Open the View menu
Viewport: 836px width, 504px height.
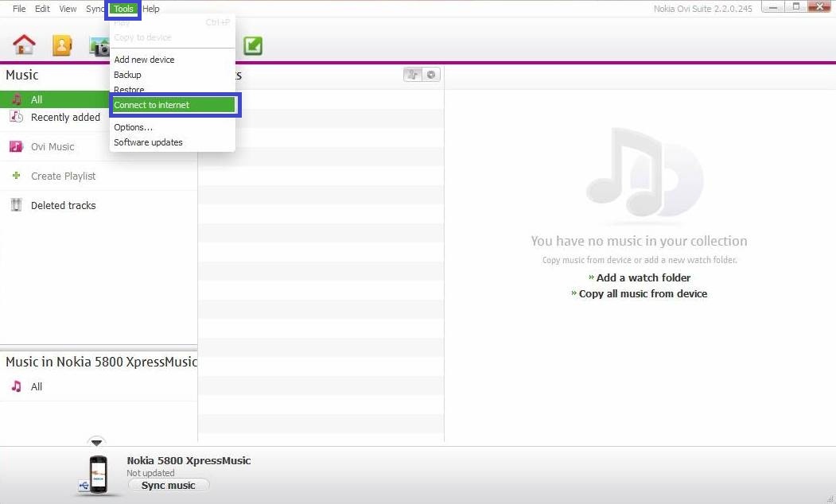tap(68, 9)
